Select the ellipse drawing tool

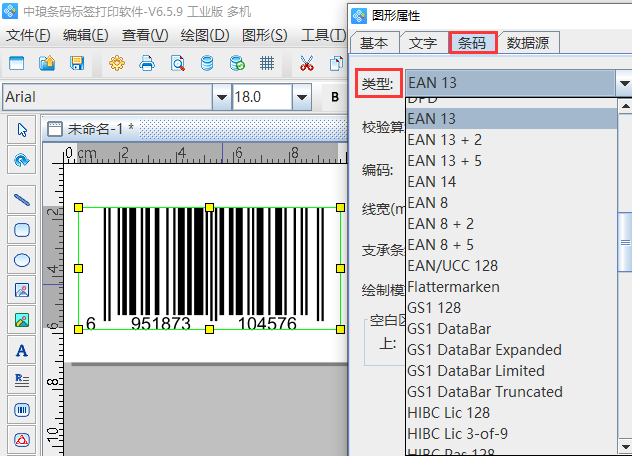[x=22, y=260]
